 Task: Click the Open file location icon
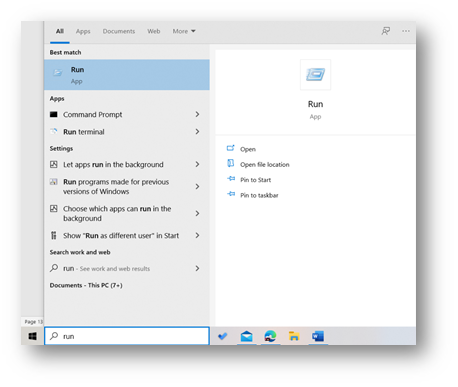pos(231,163)
